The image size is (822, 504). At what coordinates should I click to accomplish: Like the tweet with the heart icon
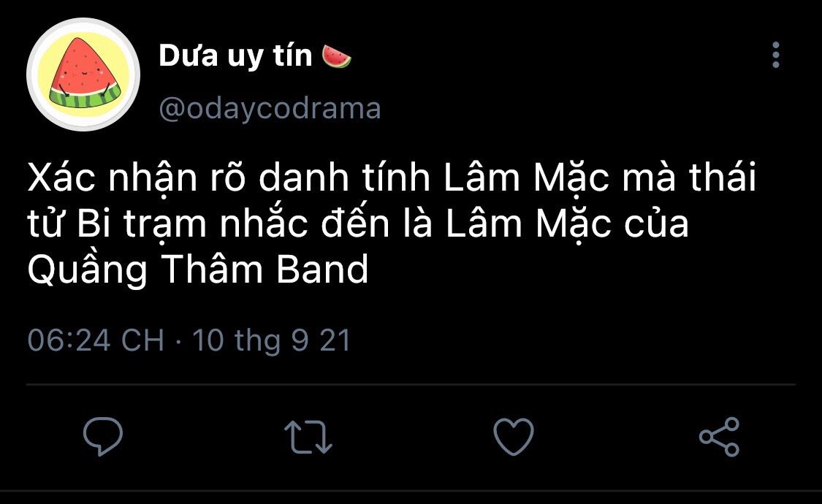[x=514, y=436]
